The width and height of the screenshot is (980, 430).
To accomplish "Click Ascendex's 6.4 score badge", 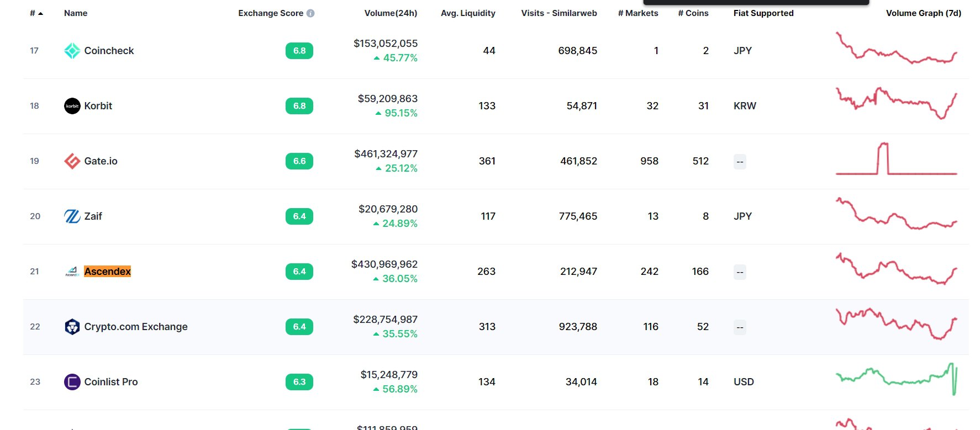I will click(299, 272).
